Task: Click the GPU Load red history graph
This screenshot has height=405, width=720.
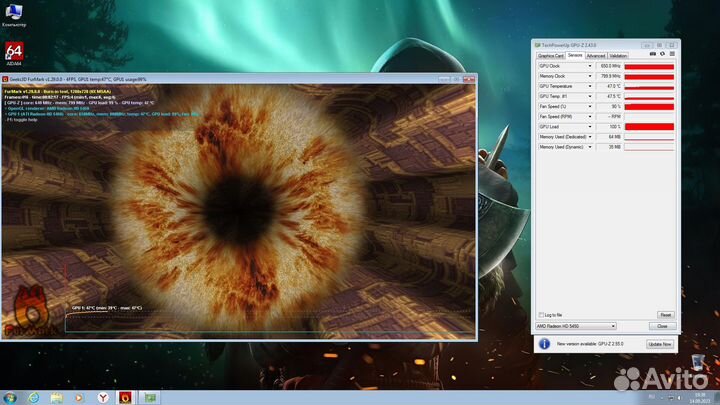Action: (x=649, y=127)
